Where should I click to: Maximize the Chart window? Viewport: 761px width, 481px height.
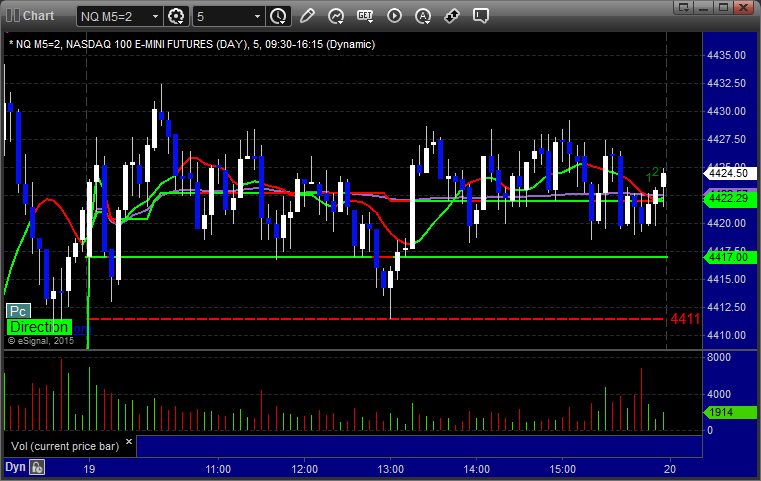[x=723, y=7]
